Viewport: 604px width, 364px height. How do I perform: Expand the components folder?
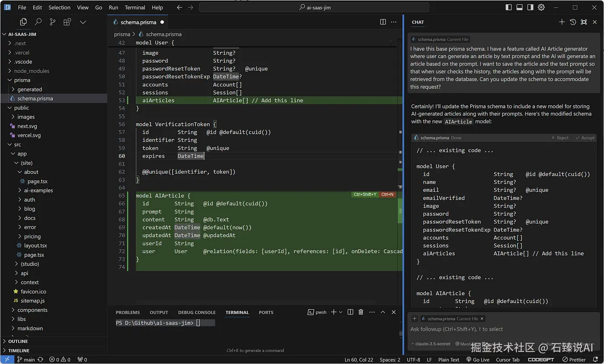tap(32, 310)
